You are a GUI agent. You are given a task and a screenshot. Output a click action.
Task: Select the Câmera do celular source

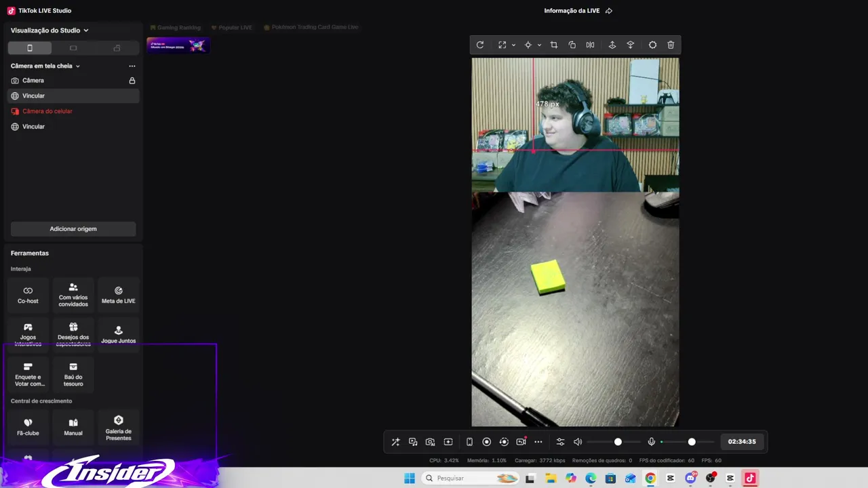pos(73,111)
